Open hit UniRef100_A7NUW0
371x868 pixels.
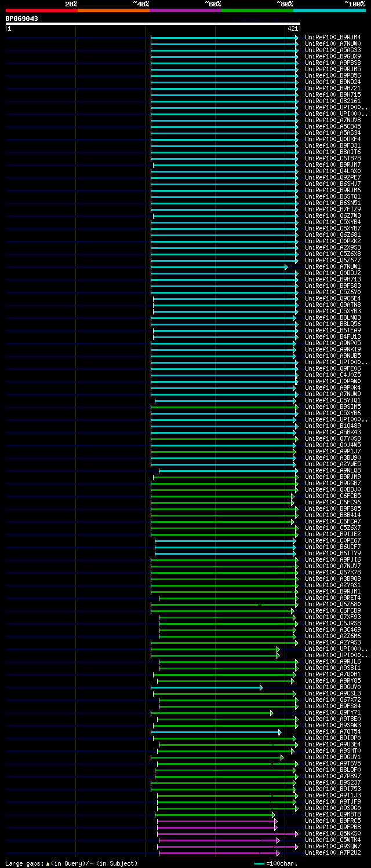point(333,43)
